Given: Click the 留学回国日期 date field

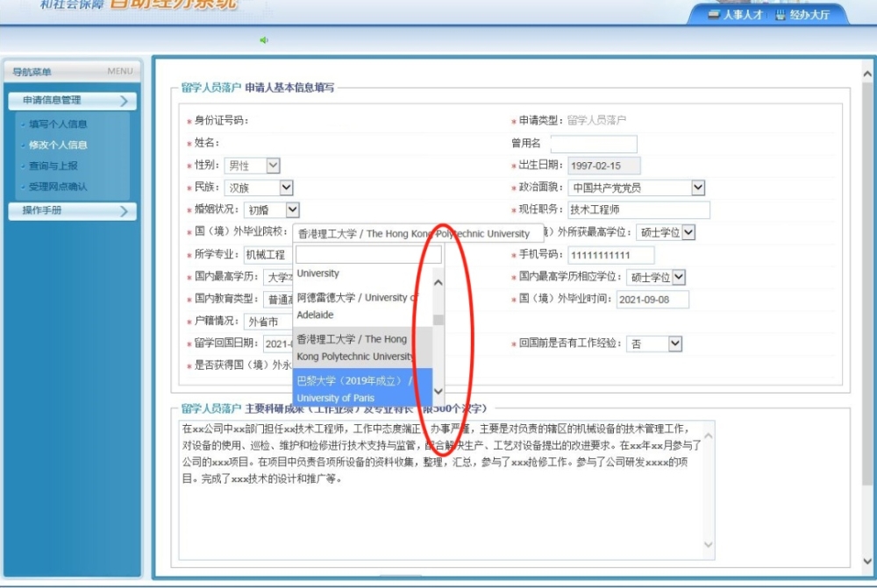Looking at the screenshot, I should pos(278,344).
